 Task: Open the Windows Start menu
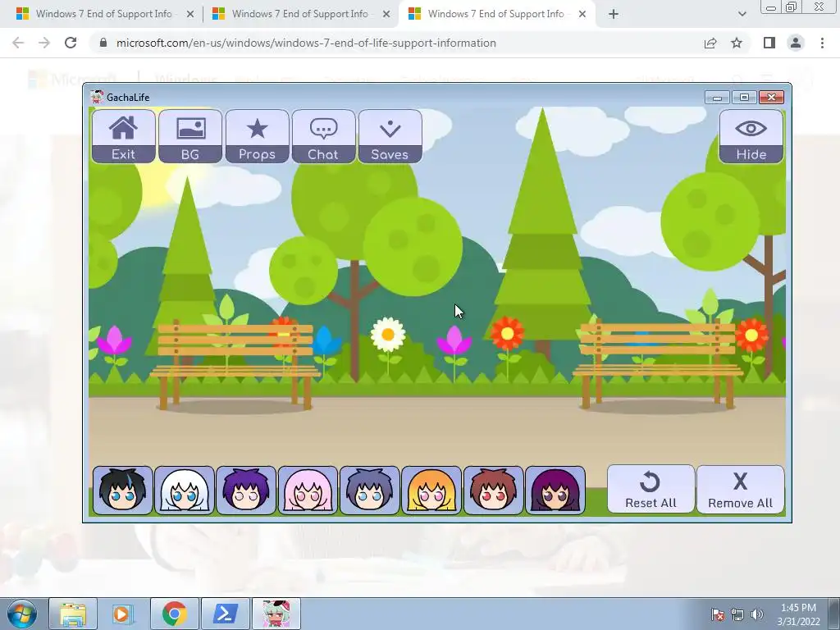coord(22,614)
